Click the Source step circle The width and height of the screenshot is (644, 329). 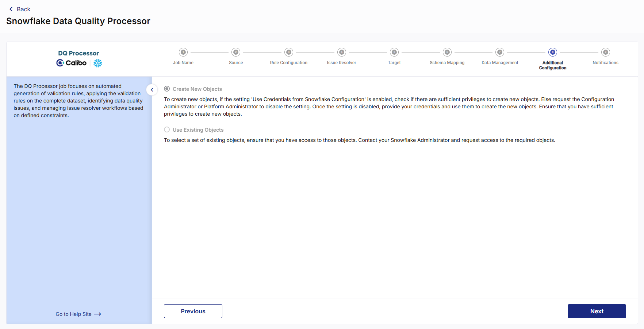click(x=236, y=52)
